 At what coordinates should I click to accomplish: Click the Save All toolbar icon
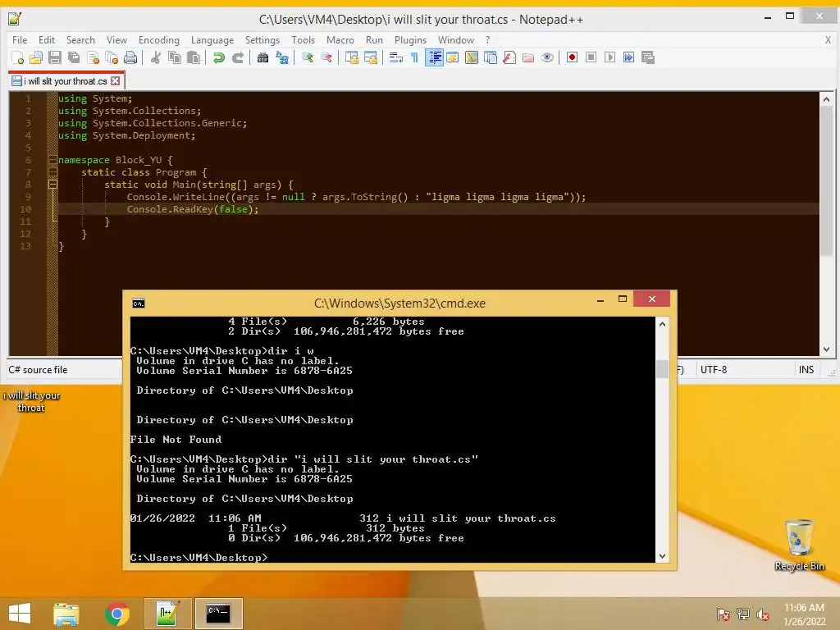point(74,57)
